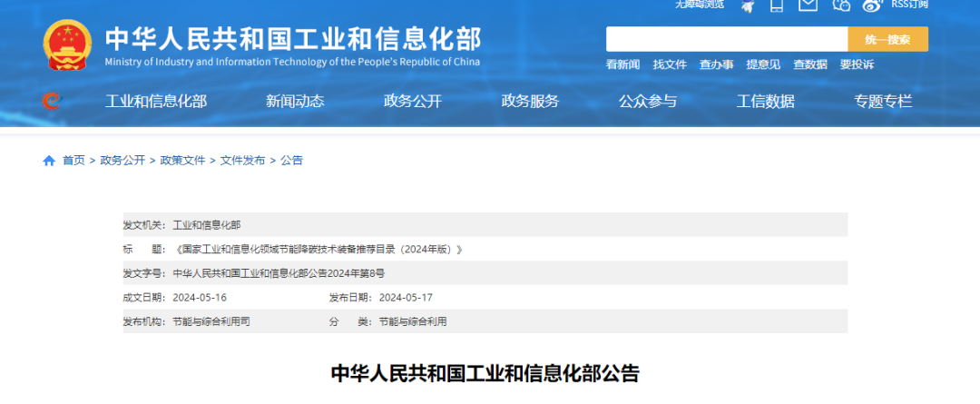Open 看新闻 quick link
Screen dimensions: 980x404
622,64
